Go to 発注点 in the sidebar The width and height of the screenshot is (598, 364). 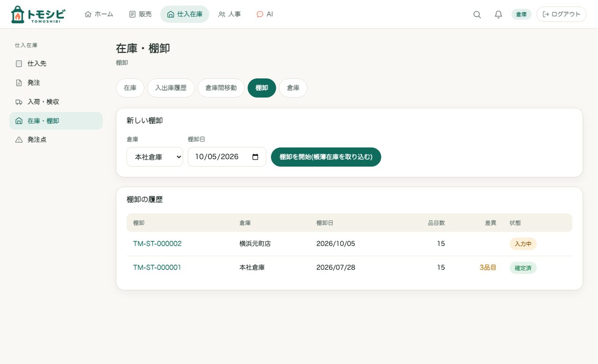56,140
